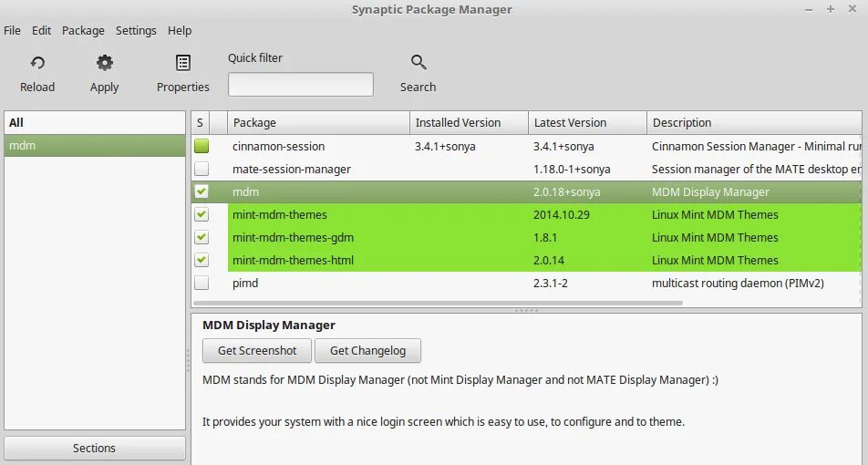Sort by the S status column header
This screenshot has height=465, width=868.
tap(201, 122)
